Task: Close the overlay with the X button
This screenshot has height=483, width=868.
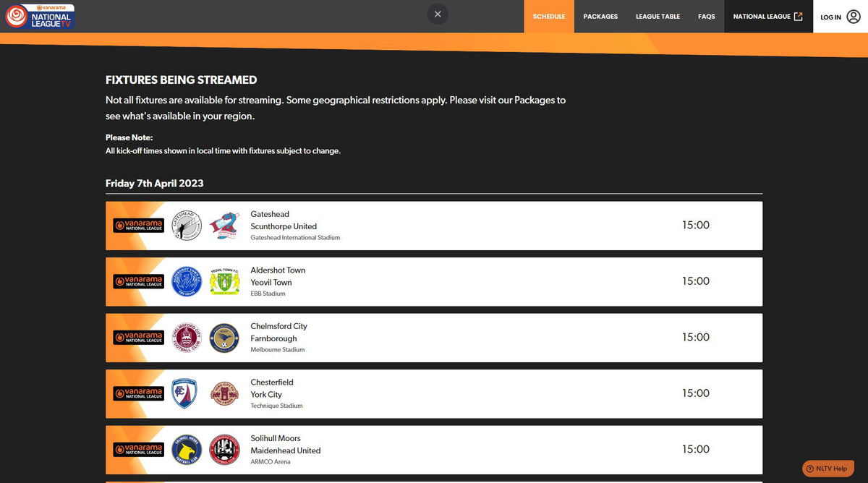Action: [438, 14]
